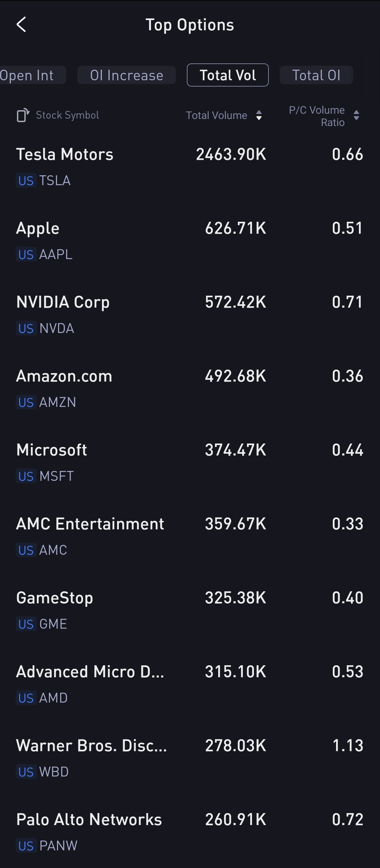Open NVIDIA Corp options
The image size is (380, 868).
[x=190, y=315]
